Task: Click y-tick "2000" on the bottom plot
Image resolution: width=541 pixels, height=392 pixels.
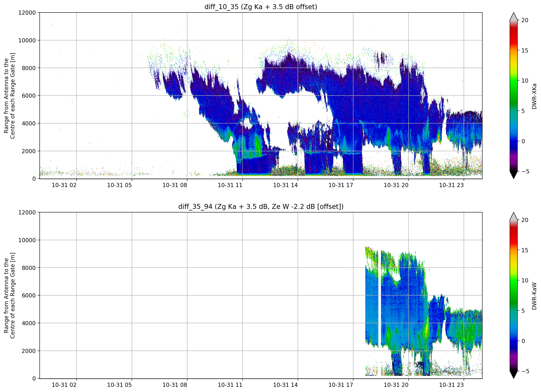Action: tap(29, 351)
